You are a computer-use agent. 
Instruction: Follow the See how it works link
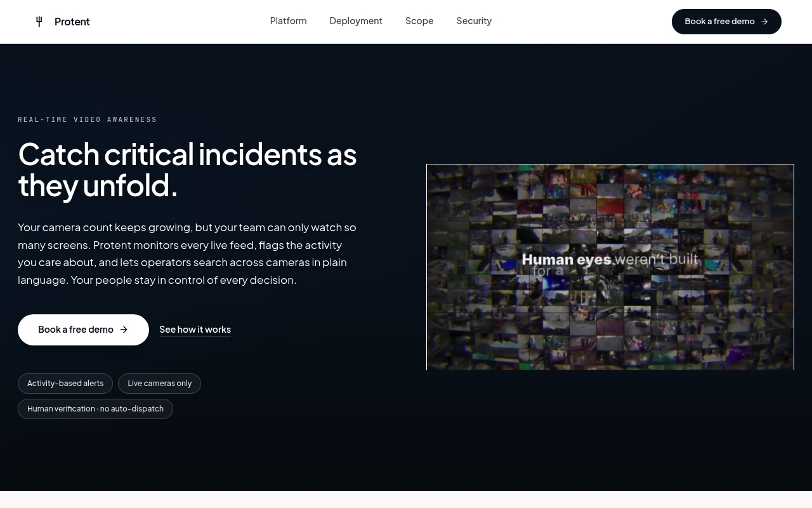(195, 330)
